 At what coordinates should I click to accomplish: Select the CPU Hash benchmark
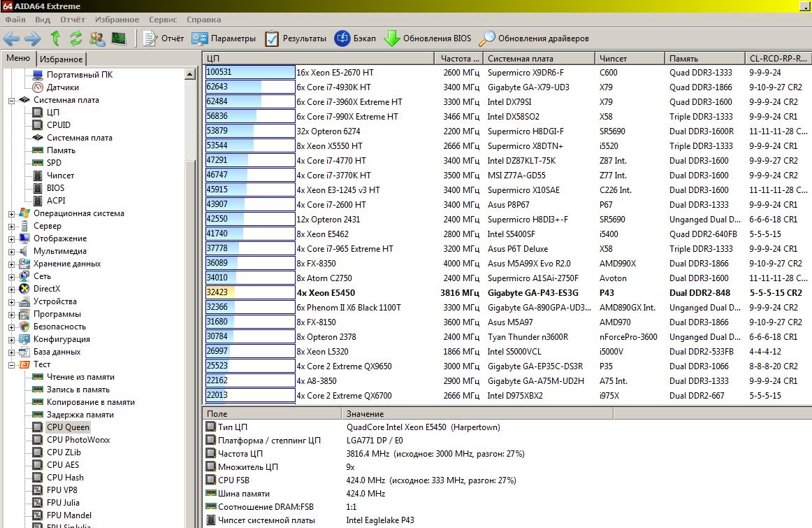point(58,478)
